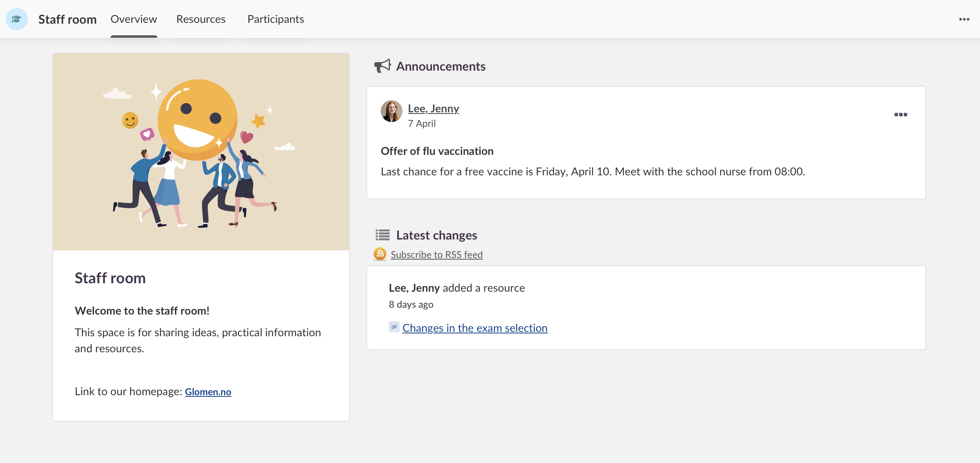Click the Announcements megaphone icon
980x463 pixels.
click(x=382, y=66)
